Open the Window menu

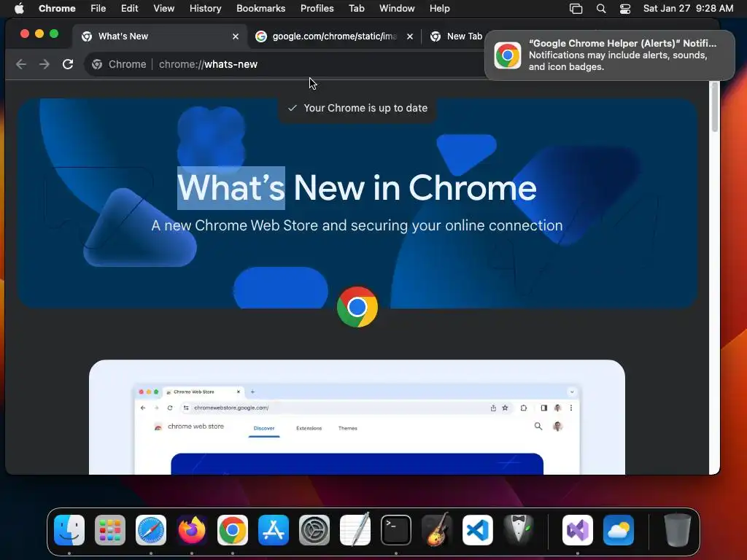[x=397, y=8]
